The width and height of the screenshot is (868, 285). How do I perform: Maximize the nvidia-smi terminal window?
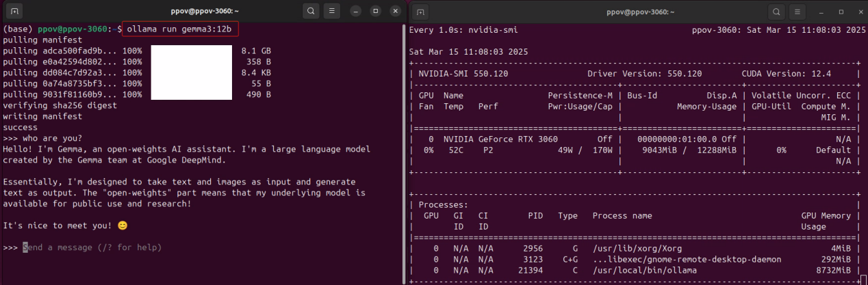pyautogui.click(x=841, y=12)
